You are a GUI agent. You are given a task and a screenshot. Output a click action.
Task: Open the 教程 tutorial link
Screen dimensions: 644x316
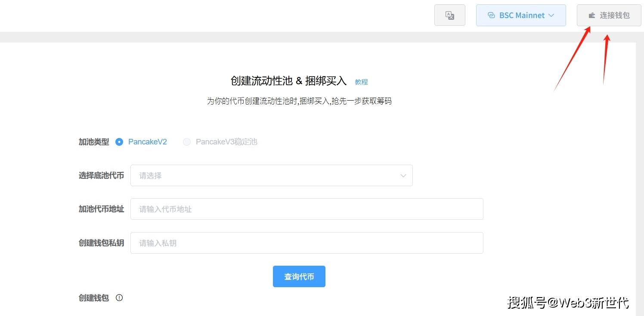click(361, 82)
